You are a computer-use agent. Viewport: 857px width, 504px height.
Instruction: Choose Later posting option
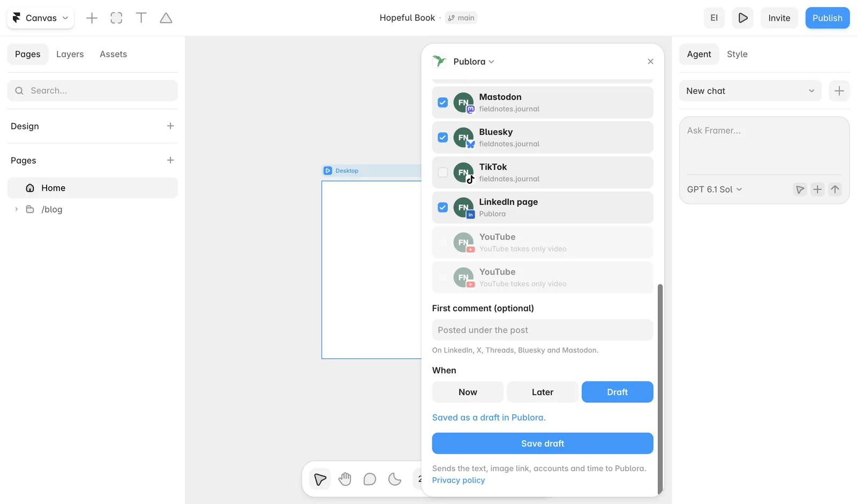pyautogui.click(x=543, y=392)
